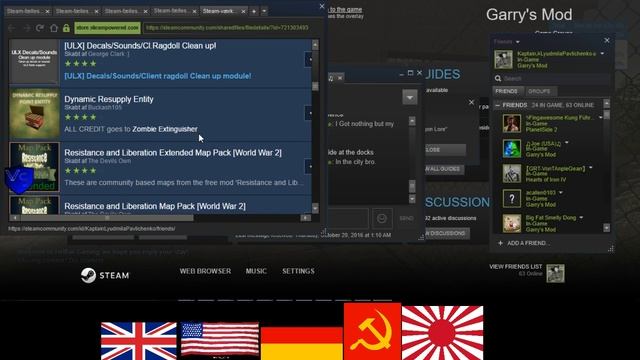640x360 pixels.
Task: Expand options arrow on Dynamic Resupply row
Action: click(309, 113)
